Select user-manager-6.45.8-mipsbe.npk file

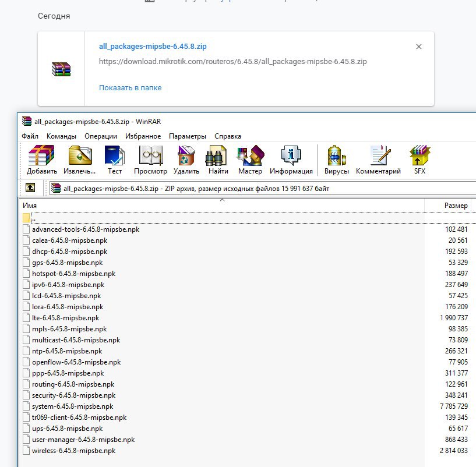click(x=83, y=440)
